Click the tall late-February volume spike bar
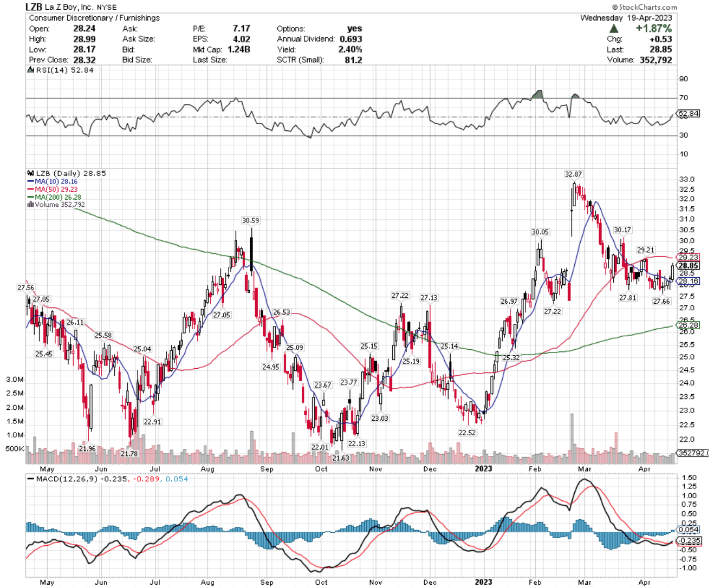The width and height of the screenshot is (714, 588). pyautogui.click(x=572, y=439)
